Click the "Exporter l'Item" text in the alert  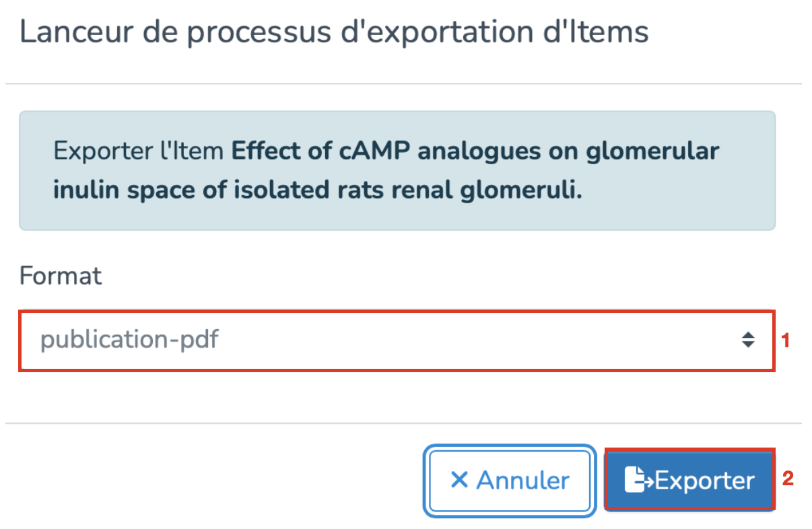coord(139,150)
